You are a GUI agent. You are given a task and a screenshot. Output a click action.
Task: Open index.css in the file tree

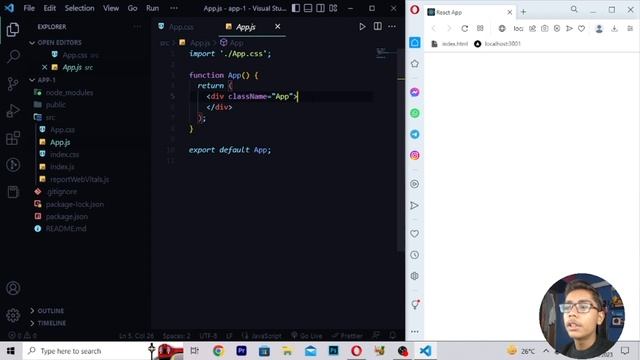64,155
